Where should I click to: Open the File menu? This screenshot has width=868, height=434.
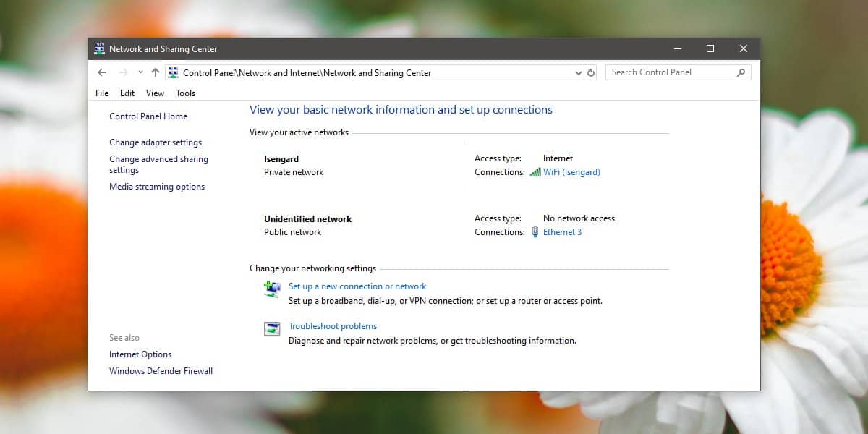pyautogui.click(x=102, y=93)
